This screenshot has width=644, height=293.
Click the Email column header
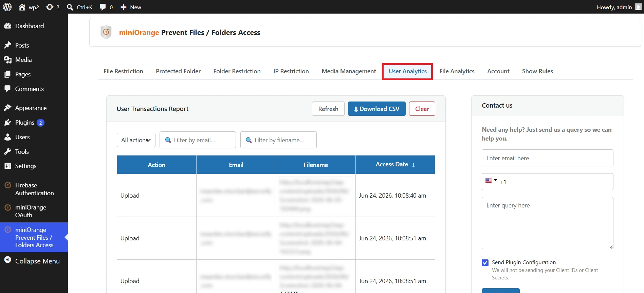click(x=236, y=165)
